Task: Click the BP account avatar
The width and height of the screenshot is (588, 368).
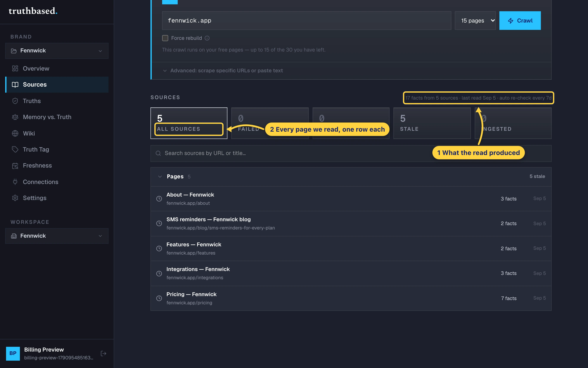Action: pos(13,353)
